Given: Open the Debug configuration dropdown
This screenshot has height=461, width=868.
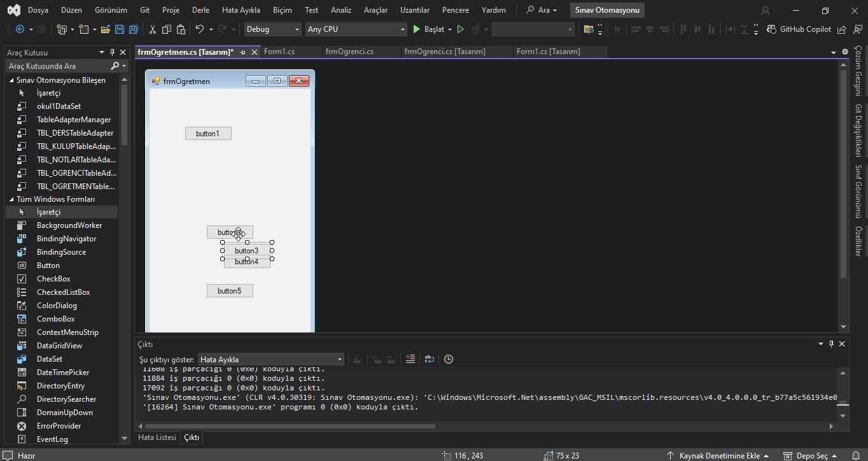Looking at the screenshot, I should coord(272,29).
